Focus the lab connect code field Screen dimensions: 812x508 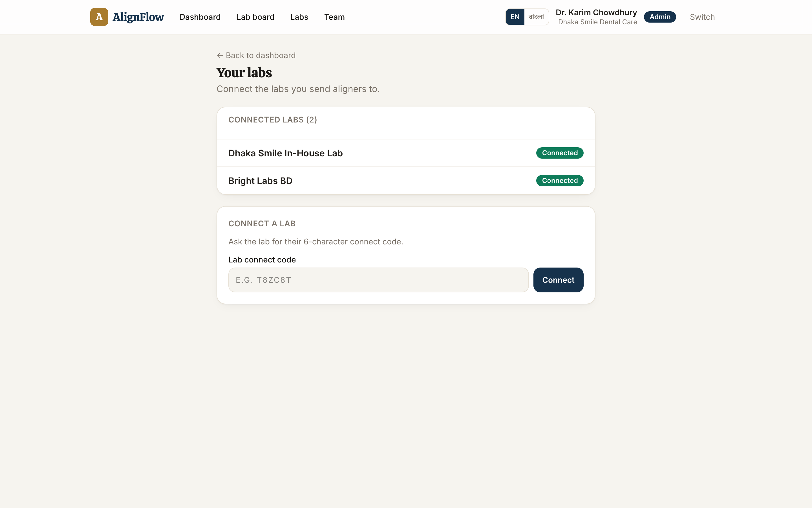pyautogui.click(x=378, y=280)
